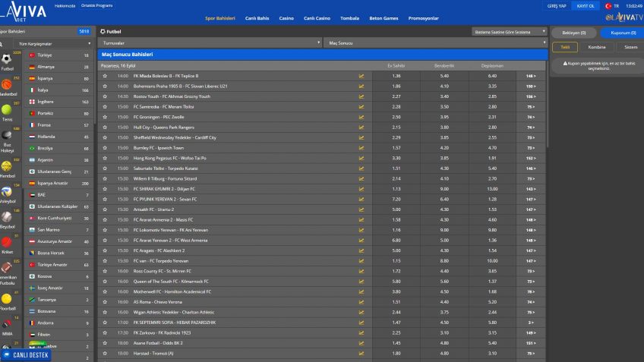
Task: Select the Floorball sport icon
Action: click(x=7, y=299)
